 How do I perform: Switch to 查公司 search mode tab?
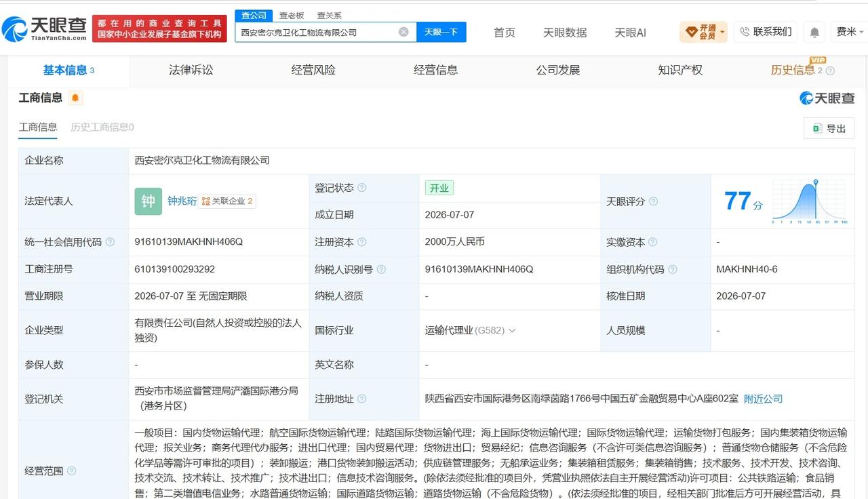click(254, 15)
